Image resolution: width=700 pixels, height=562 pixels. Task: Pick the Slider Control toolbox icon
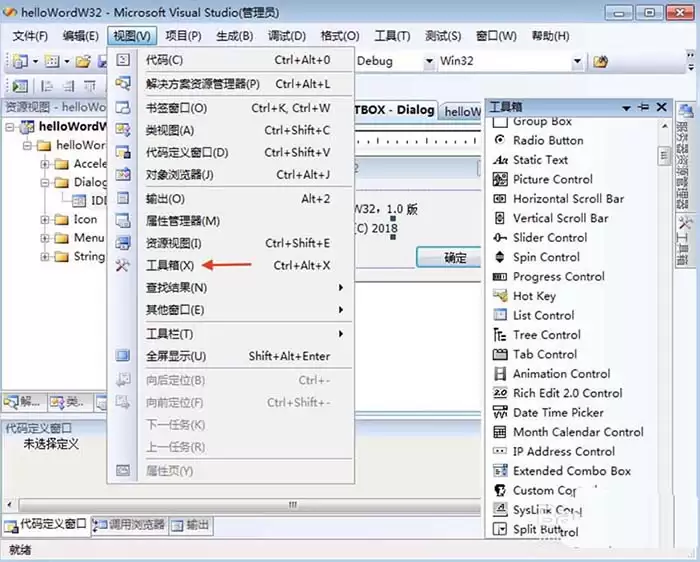pyautogui.click(x=501, y=238)
